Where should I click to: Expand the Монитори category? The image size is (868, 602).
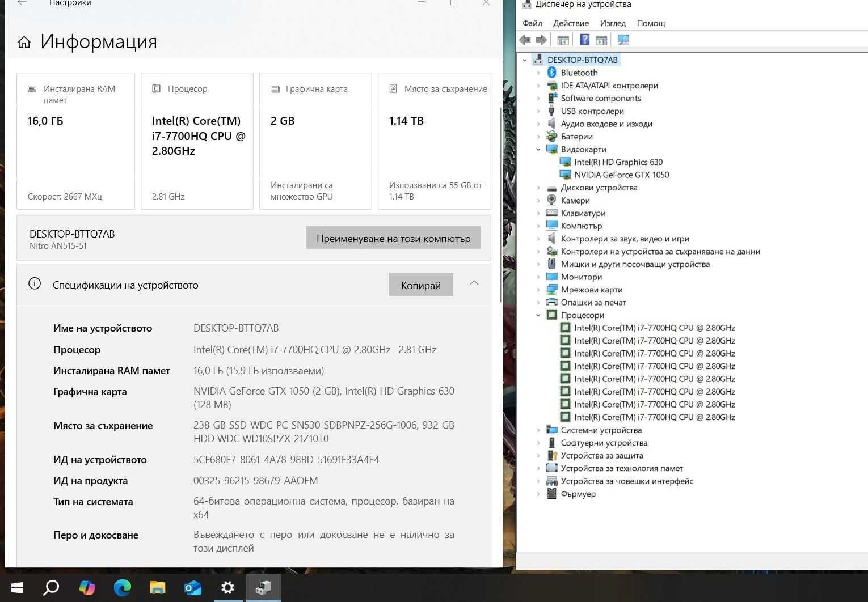[x=538, y=277]
